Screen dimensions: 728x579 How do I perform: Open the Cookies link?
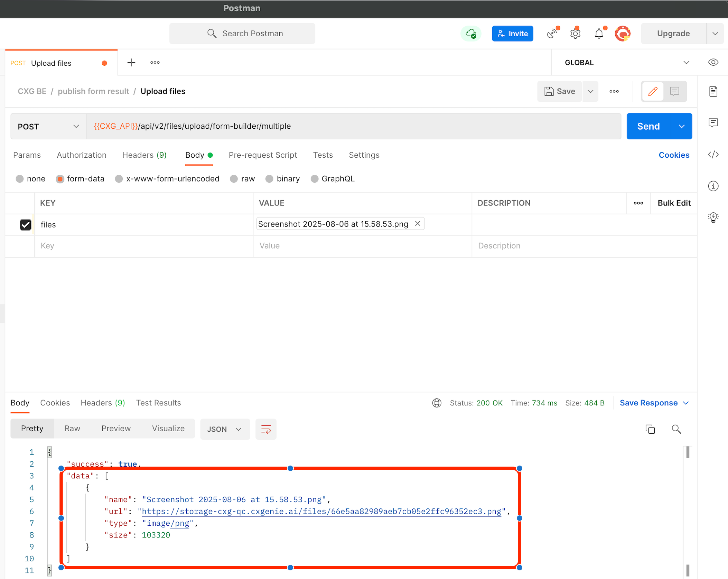[674, 155]
